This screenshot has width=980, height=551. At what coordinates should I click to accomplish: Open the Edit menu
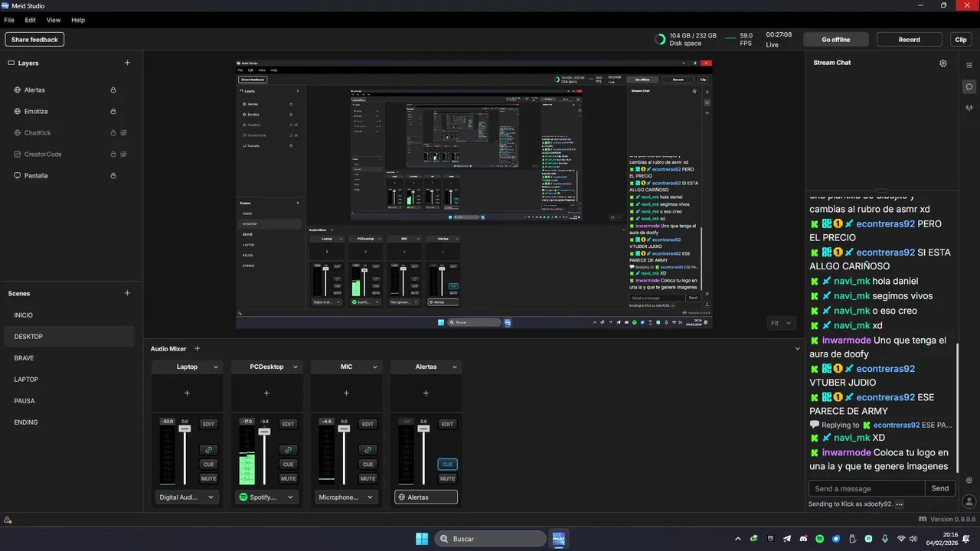31,20
